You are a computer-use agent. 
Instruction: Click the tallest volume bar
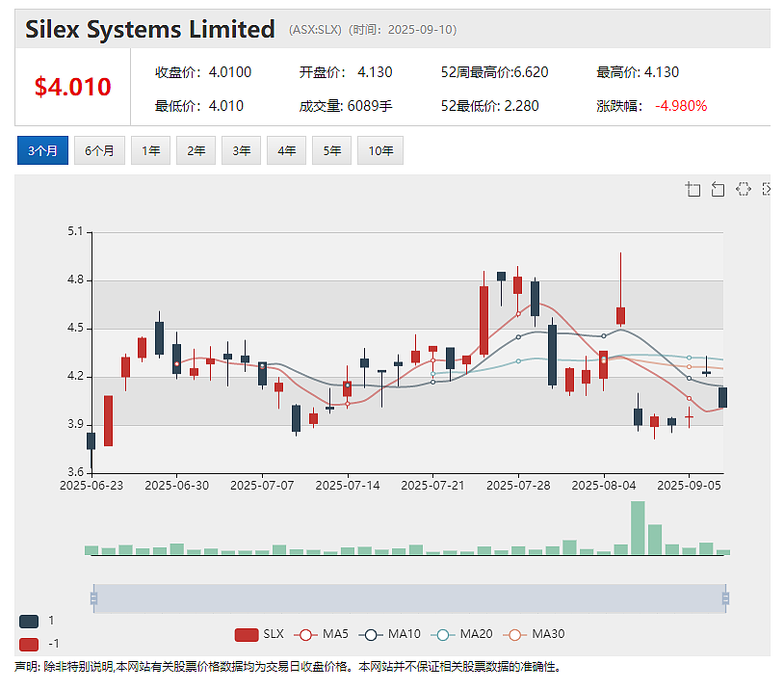[x=638, y=528]
